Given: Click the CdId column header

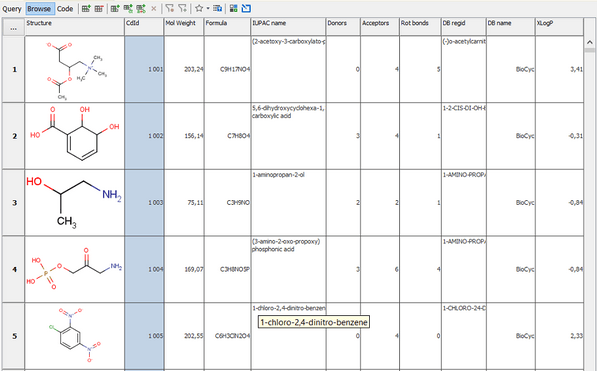Looking at the screenshot, I should pyautogui.click(x=144, y=27).
